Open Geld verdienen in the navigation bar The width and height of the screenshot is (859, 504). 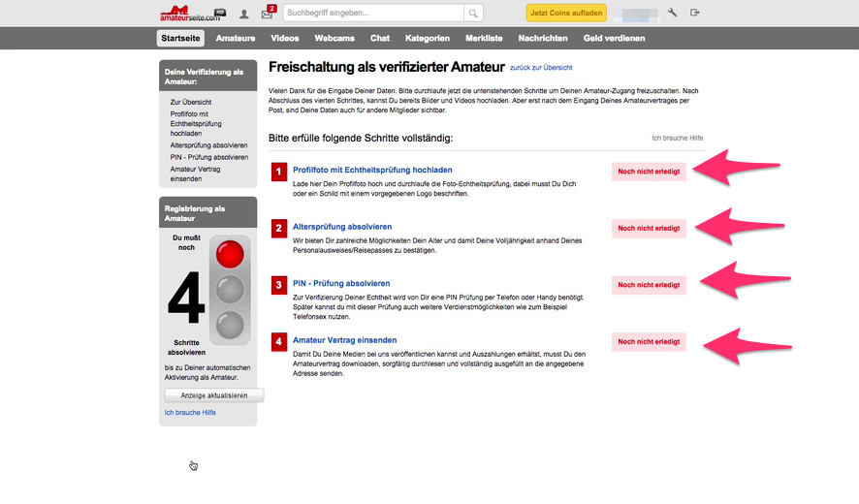(614, 39)
